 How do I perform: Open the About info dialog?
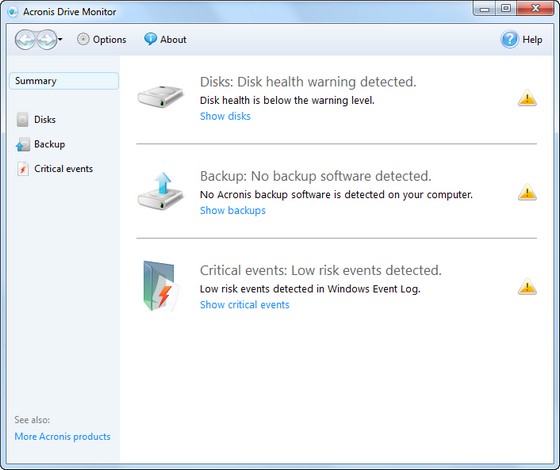tap(165, 39)
